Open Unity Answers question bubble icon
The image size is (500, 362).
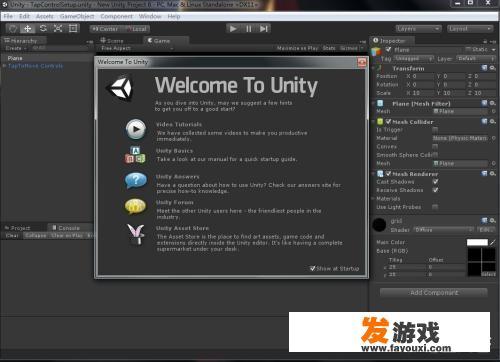tap(136, 180)
